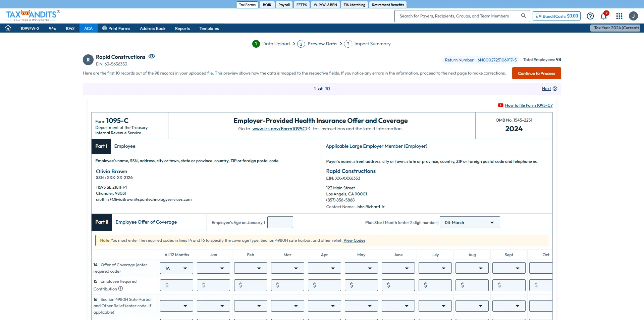Click payer name Rapid Constructions in form

click(x=351, y=171)
